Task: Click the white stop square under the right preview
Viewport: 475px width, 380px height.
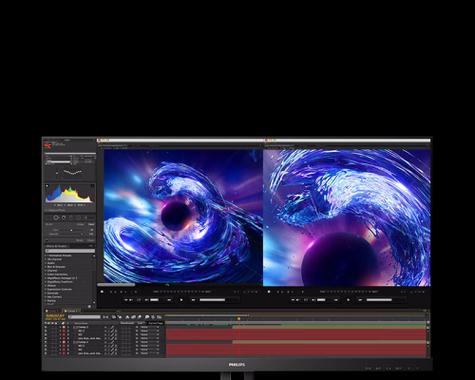Action: 269,292
